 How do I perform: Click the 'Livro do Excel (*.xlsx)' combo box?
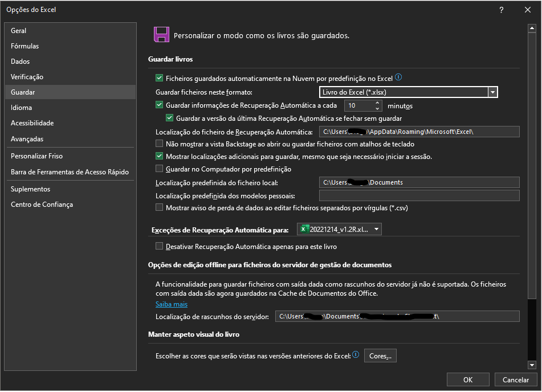pyautogui.click(x=408, y=92)
